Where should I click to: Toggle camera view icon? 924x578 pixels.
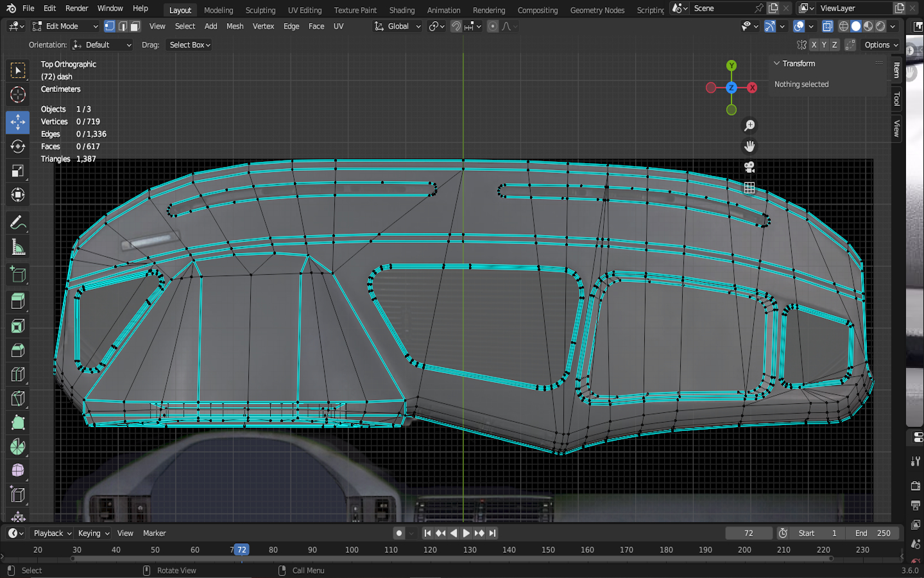(749, 168)
